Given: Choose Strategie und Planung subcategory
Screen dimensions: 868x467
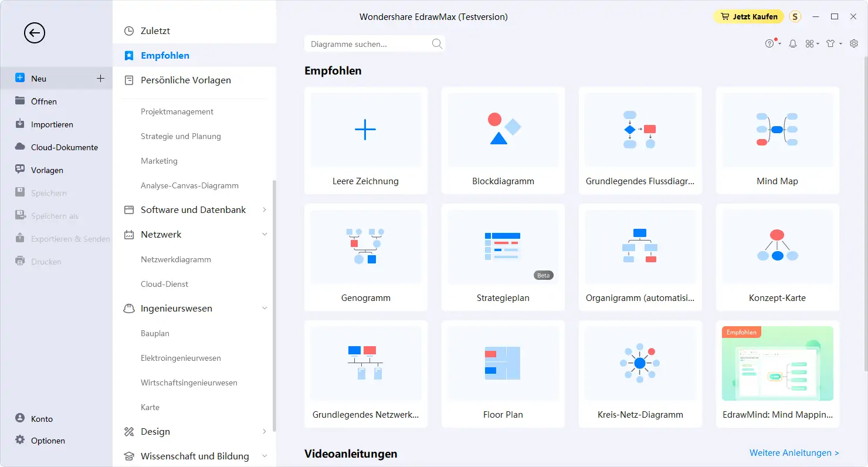Looking at the screenshot, I should (x=181, y=136).
